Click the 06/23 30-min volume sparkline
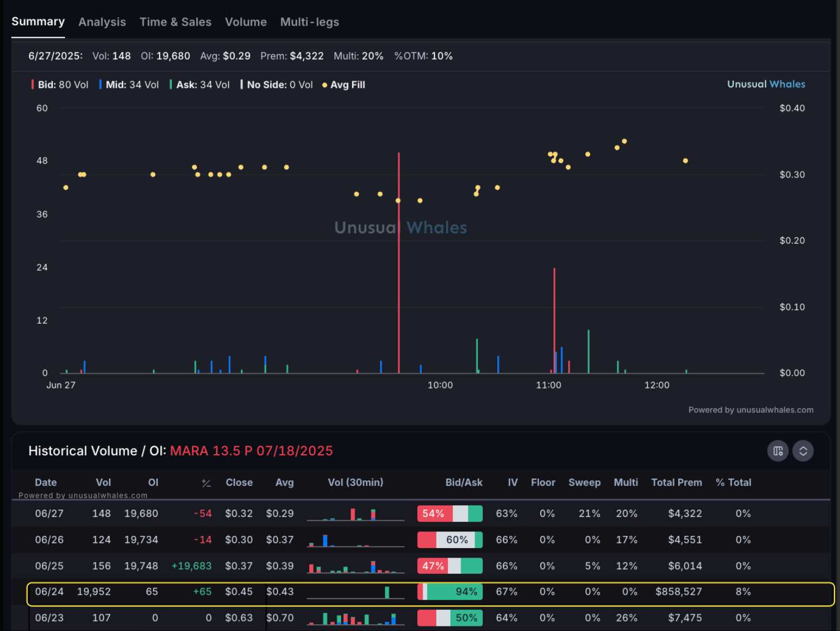840x631 pixels. [x=355, y=618]
